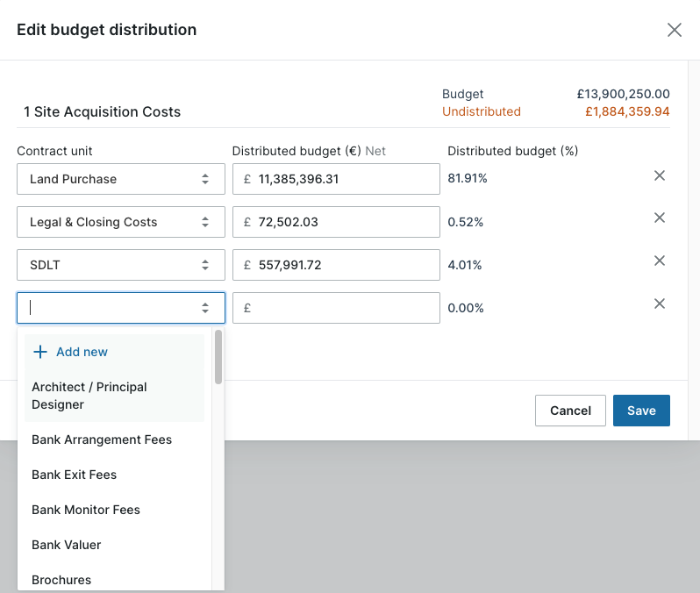Click the plus icon beside Add new
Screen dimensions: 700x593
pos(39,352)
